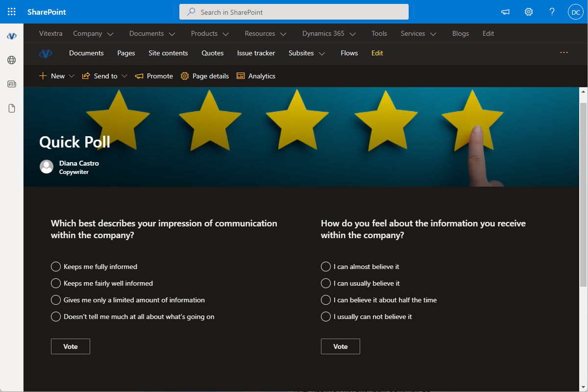Image resolution: width=588 pixels, height=392 pixels.
Task: Open the Vitextra top navigation item
Action: coord(51,33)
